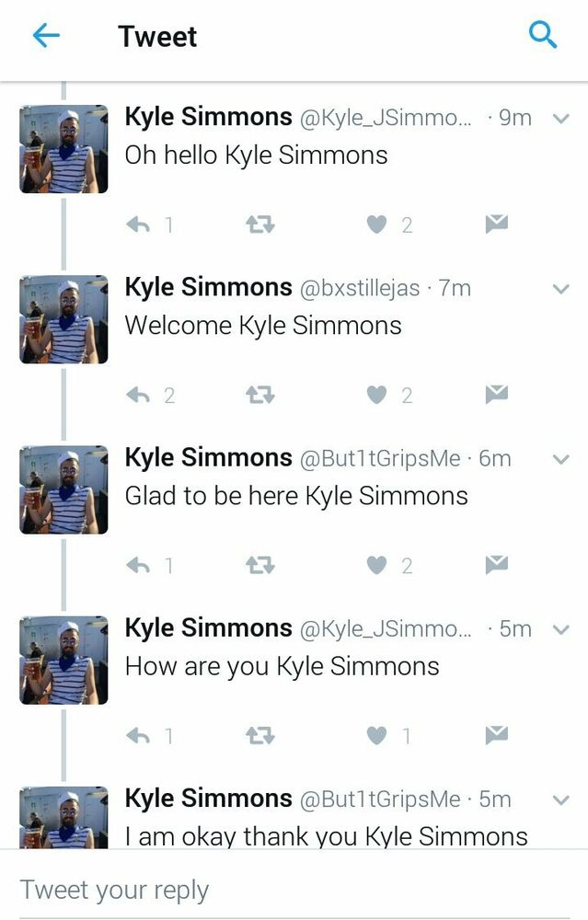Share 'Oh hello' tweet via direct message
Viewport: 588px width, 920px height.
tap(497, 224)
